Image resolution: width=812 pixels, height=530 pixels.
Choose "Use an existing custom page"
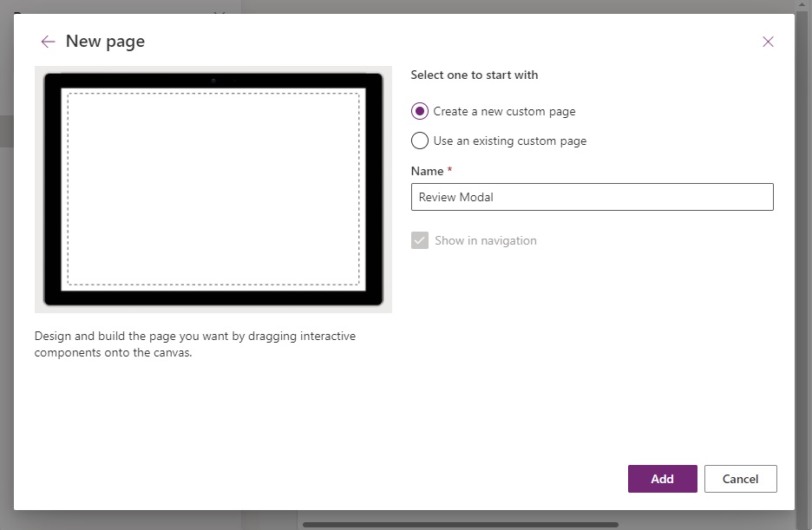(419, 141)
